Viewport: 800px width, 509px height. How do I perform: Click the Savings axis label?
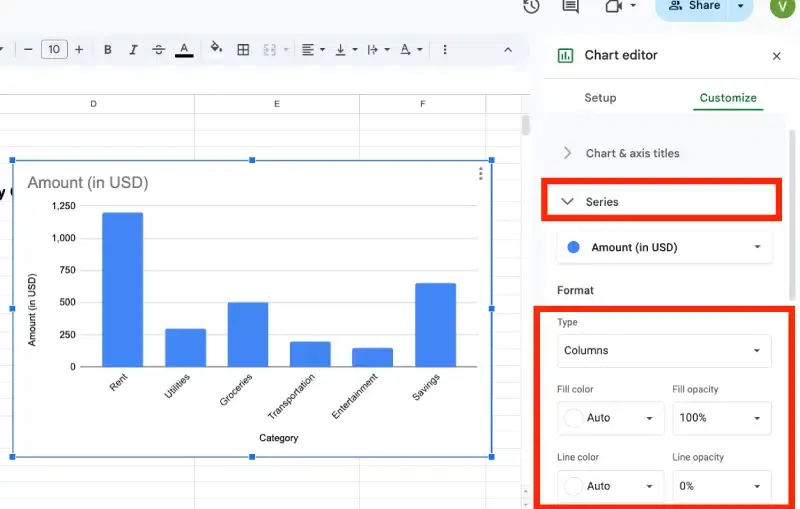(426, 387)
